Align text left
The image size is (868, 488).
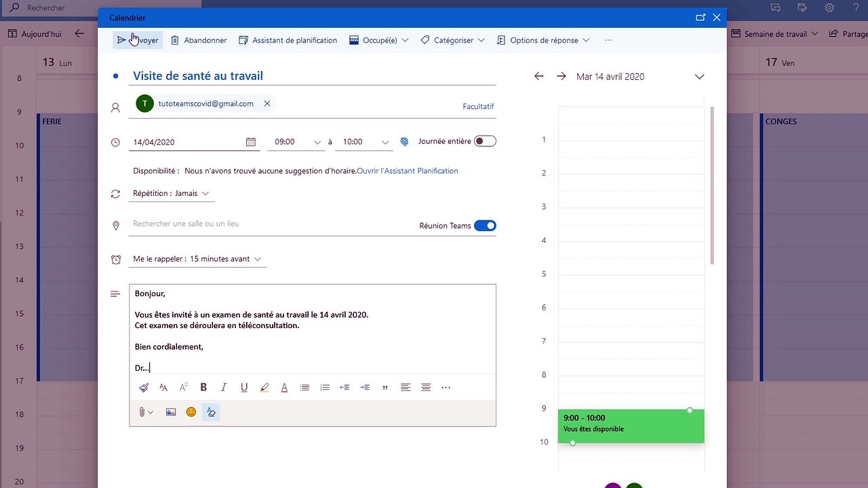click(406, 388)
